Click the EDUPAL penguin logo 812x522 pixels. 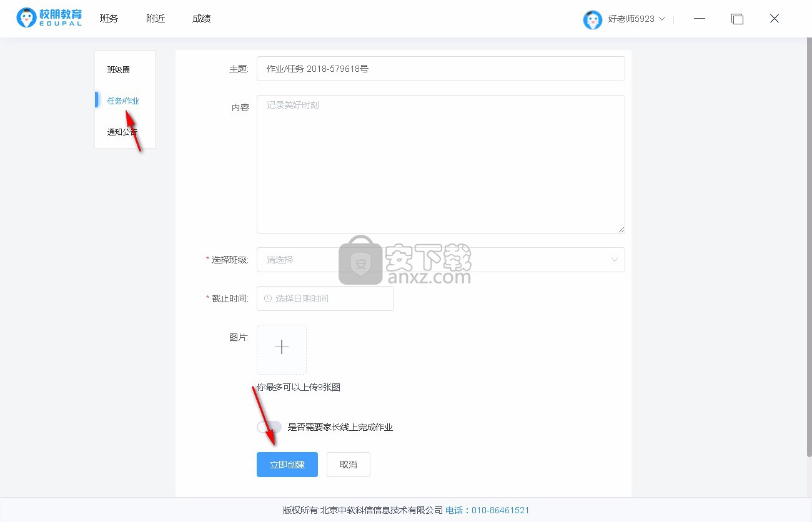coord(49,18)
